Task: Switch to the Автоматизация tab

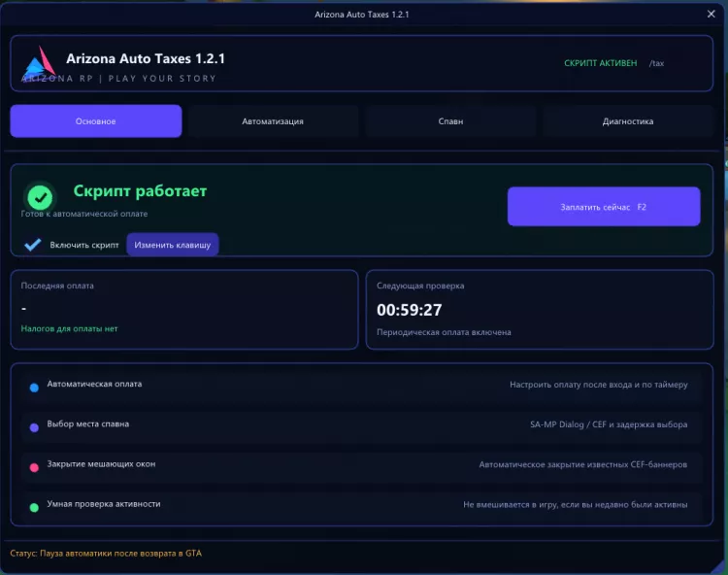Action: (273, 121)
